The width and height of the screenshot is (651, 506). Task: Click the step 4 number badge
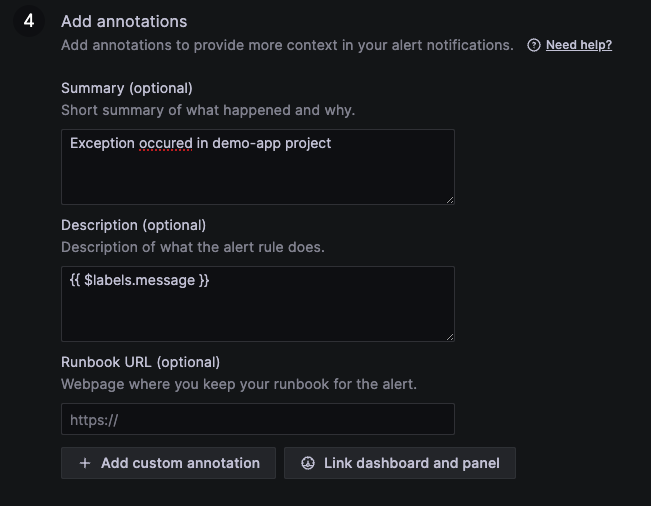[x=29, y=21]
